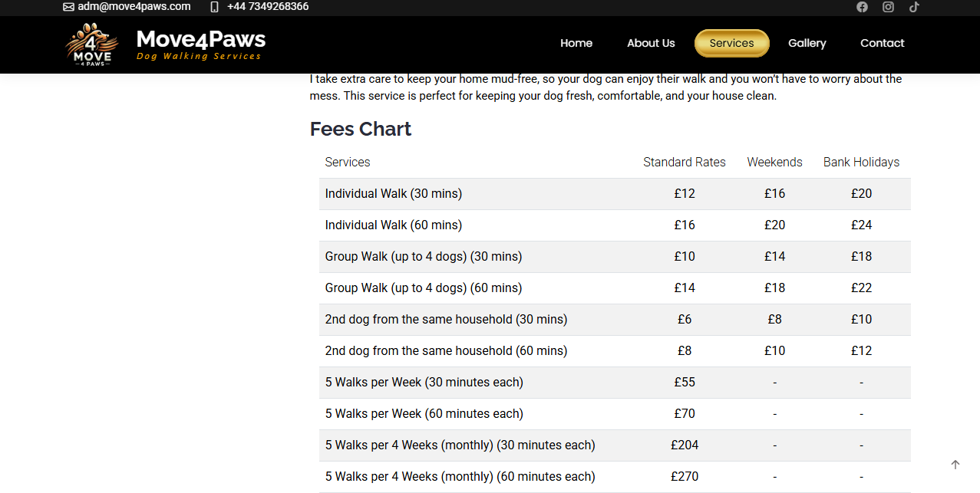This screenshot has height=493, width=980.
Task: Click the scroll-to-top arrow
Action: pos(955,465)
